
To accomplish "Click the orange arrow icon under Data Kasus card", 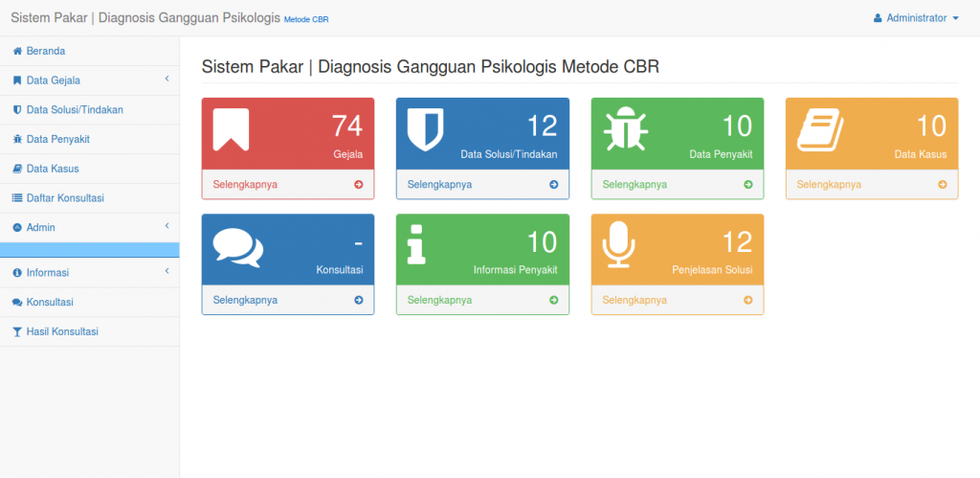I will [943, 185].
